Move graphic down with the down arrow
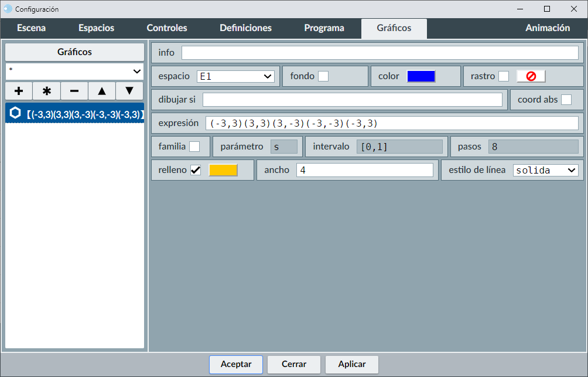Image resolution: width=588 pixels, height=377 pixels. 129,91
